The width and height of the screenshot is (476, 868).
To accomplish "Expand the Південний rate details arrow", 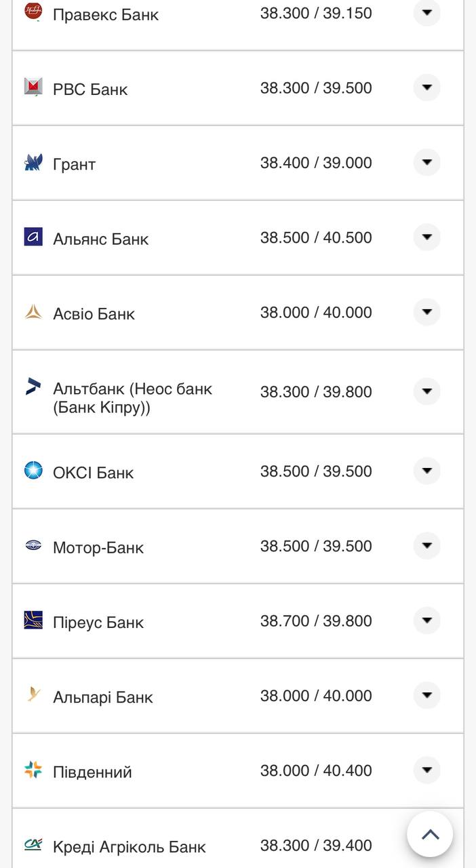I will (427, 770).
